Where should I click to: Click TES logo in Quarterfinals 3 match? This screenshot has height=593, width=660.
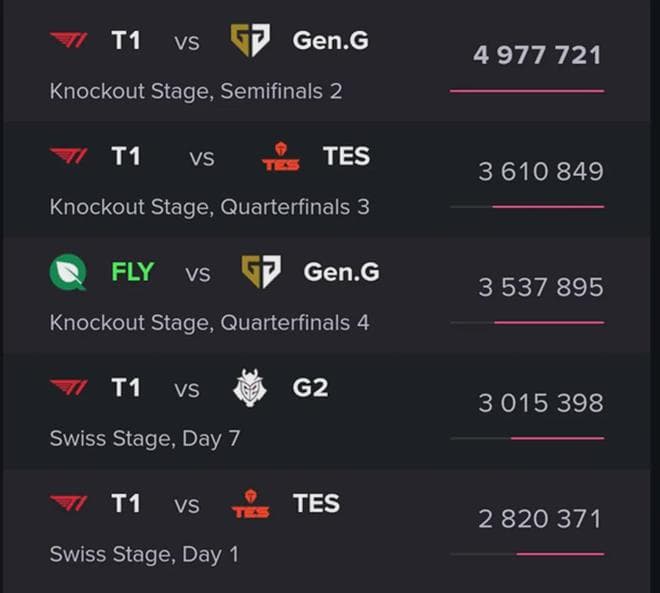[281, 157]
